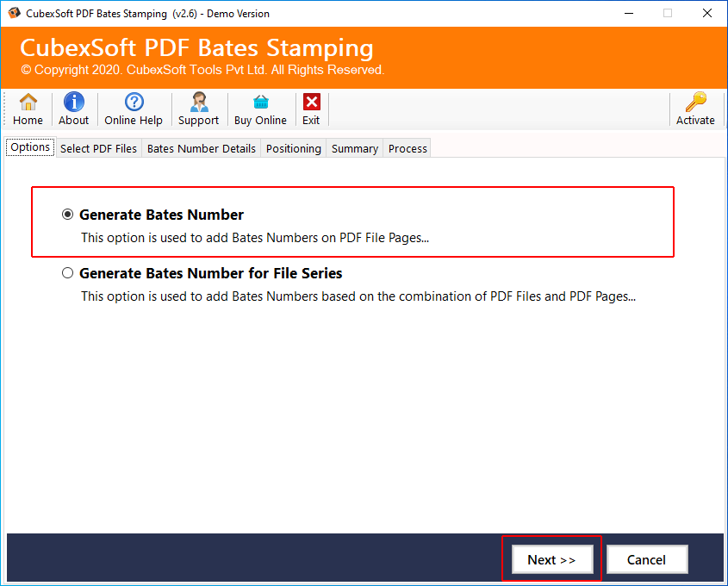This screenshot has width=728, height=586.
Task: Click the Support agent icon
Action: tap(199, 103)
